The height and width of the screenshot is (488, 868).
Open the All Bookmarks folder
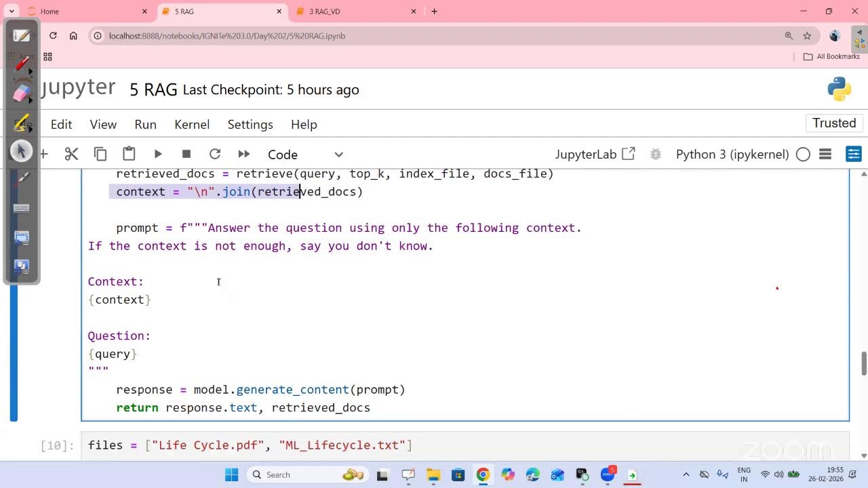[x=831, y=56]
